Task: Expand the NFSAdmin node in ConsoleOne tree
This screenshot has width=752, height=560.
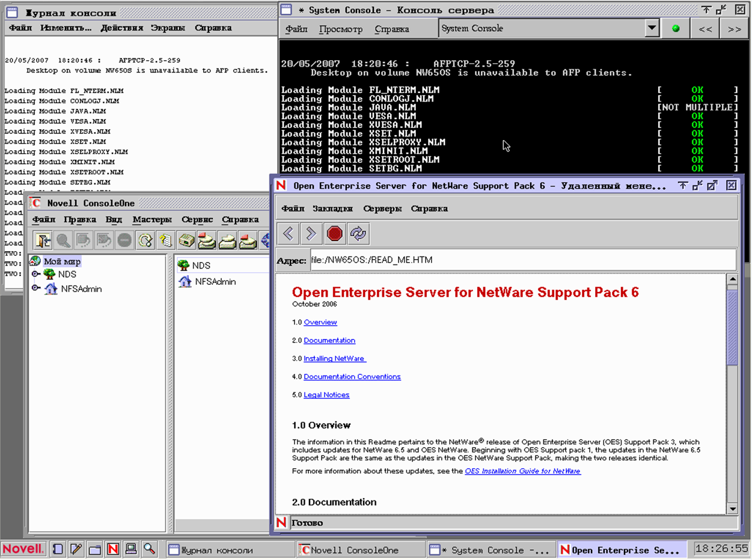Action: 35,288
